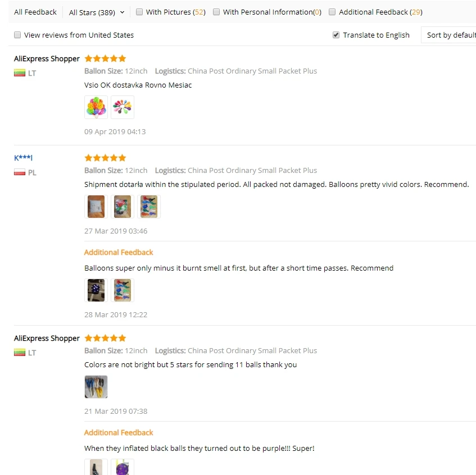Check the With Personal Information filter
The width and height of the screenshot is (476, 475).
pyautogui.click(x=216, y=12)
